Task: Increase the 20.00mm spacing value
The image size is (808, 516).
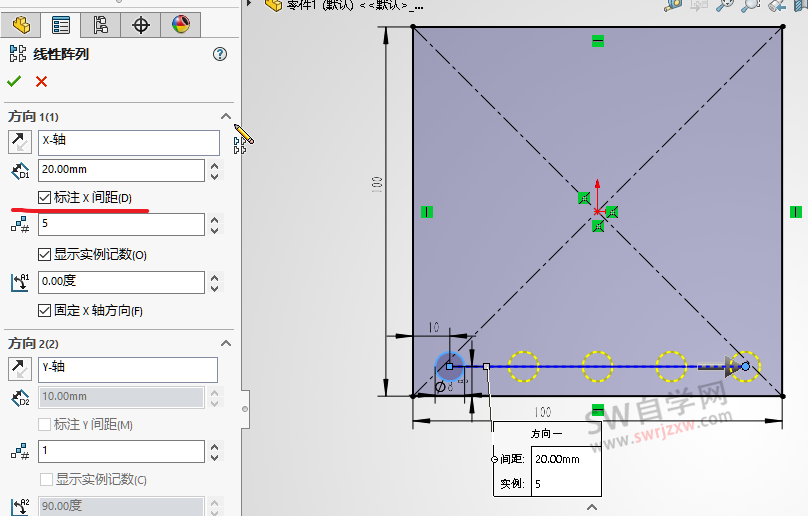Action: click(x=215, y=165)
